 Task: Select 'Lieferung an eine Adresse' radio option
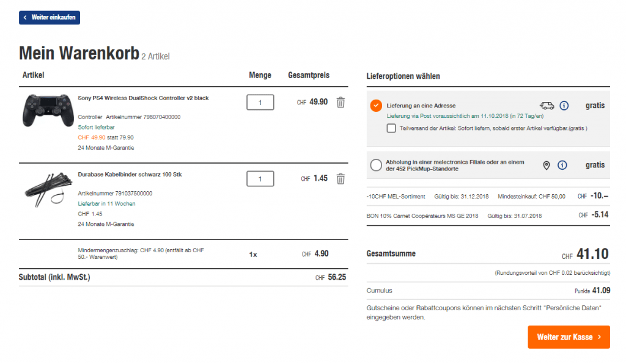pos(376,106)
